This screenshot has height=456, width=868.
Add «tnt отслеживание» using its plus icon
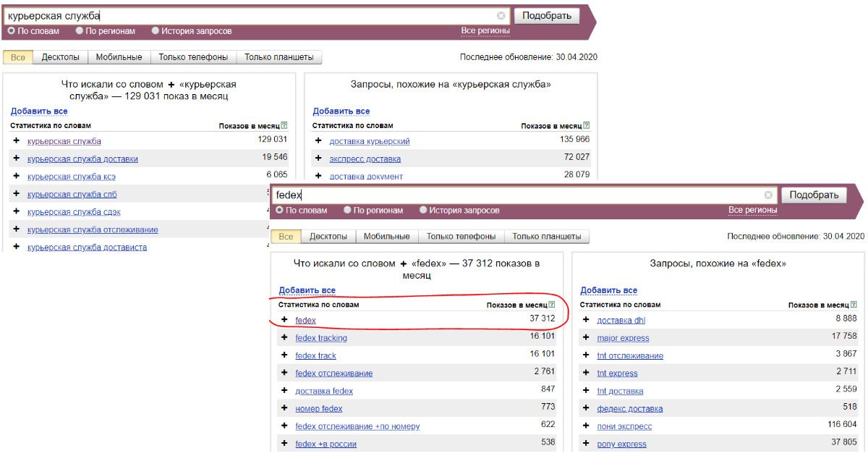pyautogui.click(x=586, y=355)
